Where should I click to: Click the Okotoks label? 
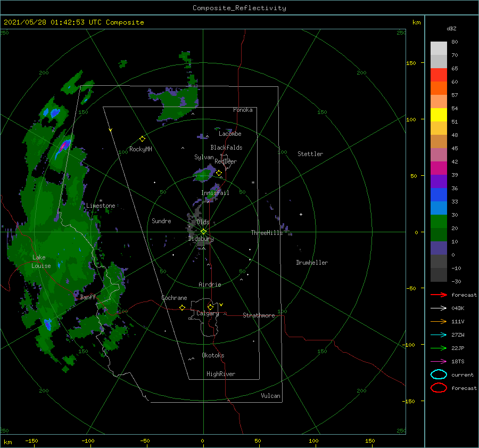click(x=213, y=355)
